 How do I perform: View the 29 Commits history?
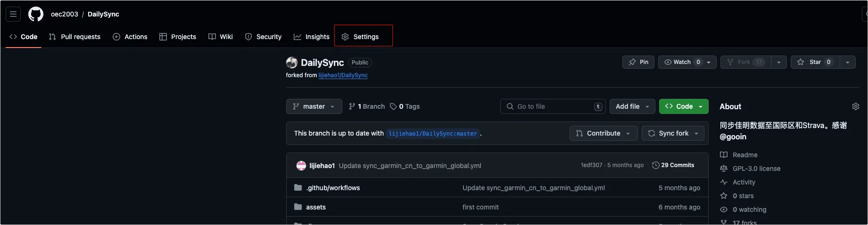click(x=673, y=165)
